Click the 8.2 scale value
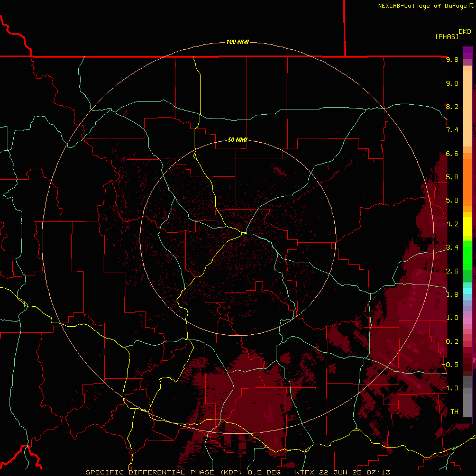 click(x=452, y=106)
